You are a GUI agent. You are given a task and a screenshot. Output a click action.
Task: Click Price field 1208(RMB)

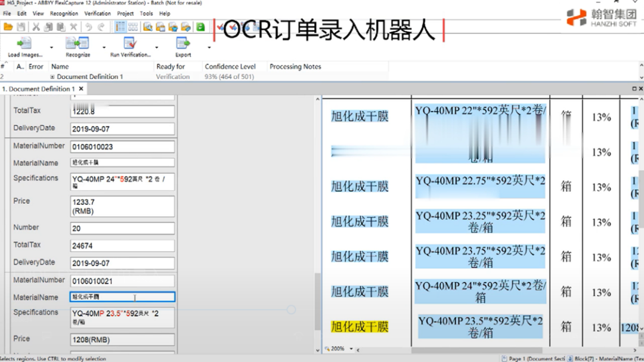pos(122,340)
